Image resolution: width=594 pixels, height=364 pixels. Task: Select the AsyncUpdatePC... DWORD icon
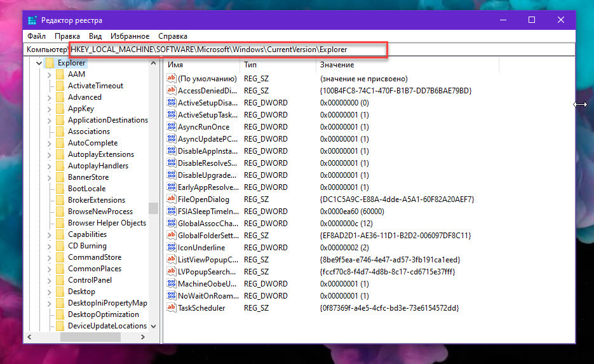coord(172,139)
